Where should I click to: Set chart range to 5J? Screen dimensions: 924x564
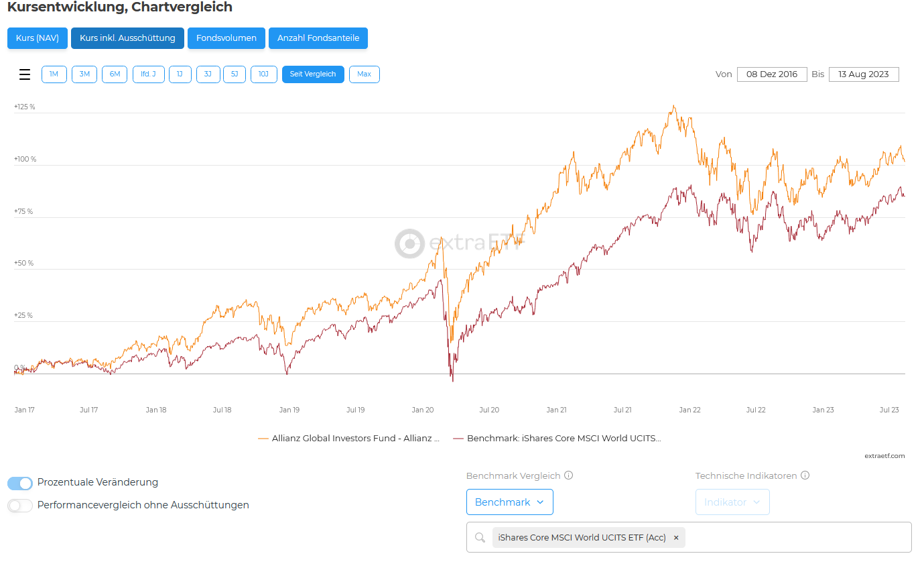(x=235, y=74)
